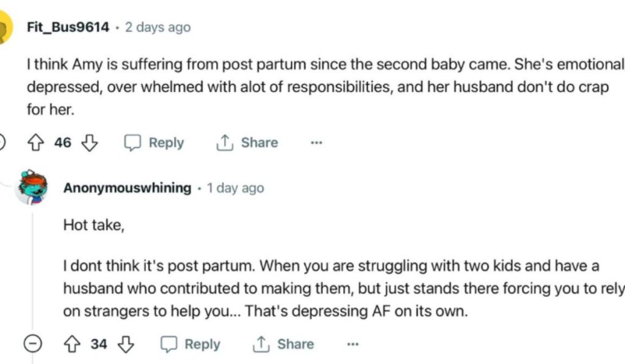Share Anonymouswhining's comment
The image size is (625, 364).
[284, 344]
